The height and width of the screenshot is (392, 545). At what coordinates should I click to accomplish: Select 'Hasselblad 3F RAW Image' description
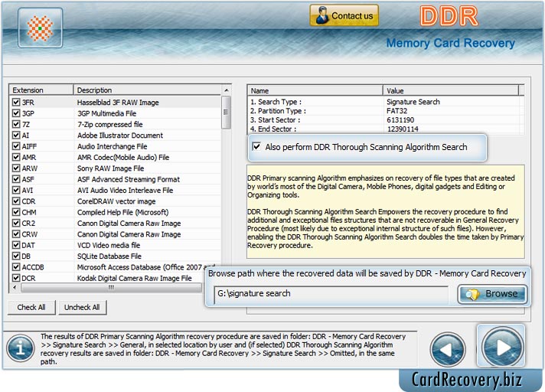pyautogui.click(x=118, y=103)
